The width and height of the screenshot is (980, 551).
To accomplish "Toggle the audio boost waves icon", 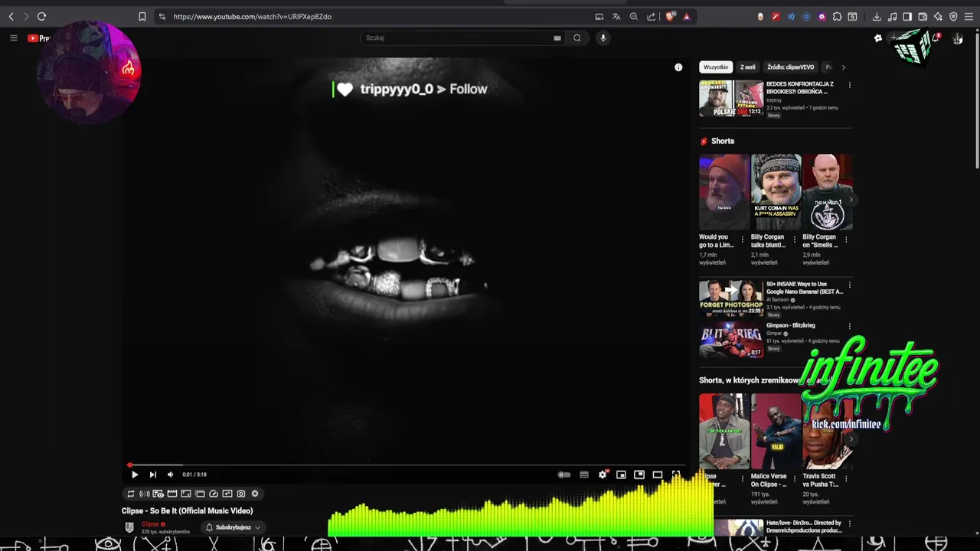I will coord(144,494).
